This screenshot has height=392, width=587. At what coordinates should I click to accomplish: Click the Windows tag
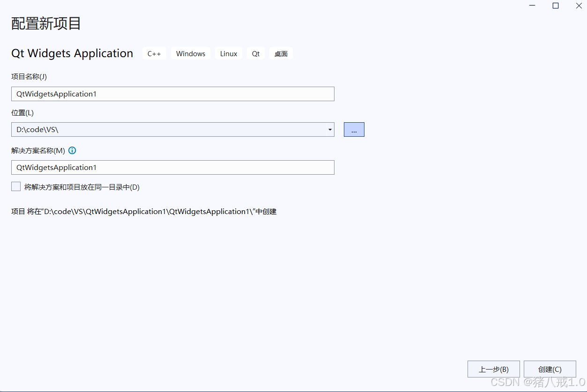pos(191,53)
